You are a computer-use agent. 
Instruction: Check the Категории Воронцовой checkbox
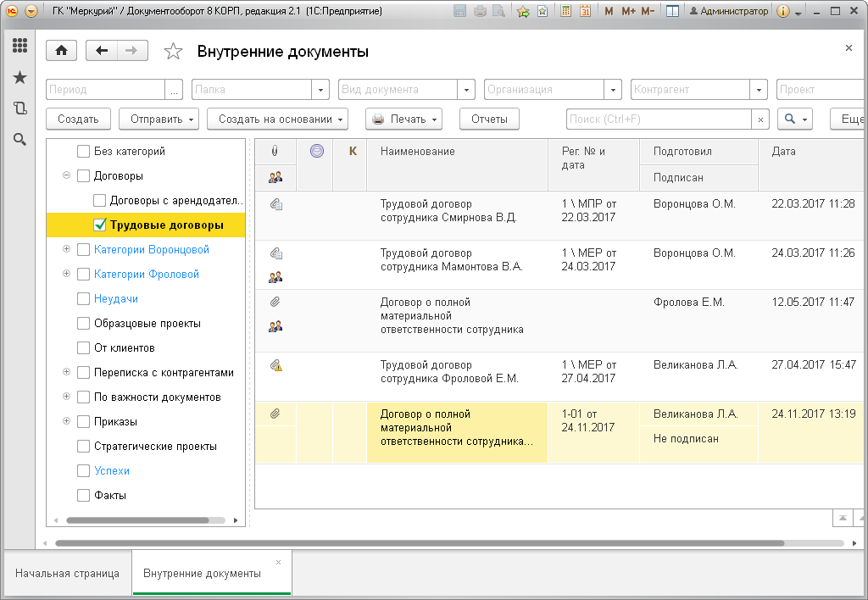pos(84,250)
